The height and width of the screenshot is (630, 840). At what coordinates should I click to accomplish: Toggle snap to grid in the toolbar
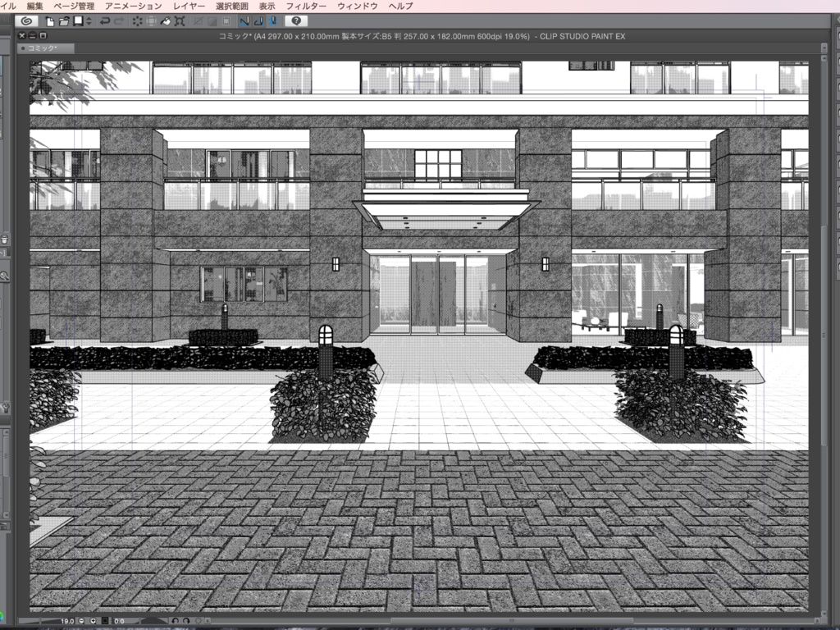(272, 22)
